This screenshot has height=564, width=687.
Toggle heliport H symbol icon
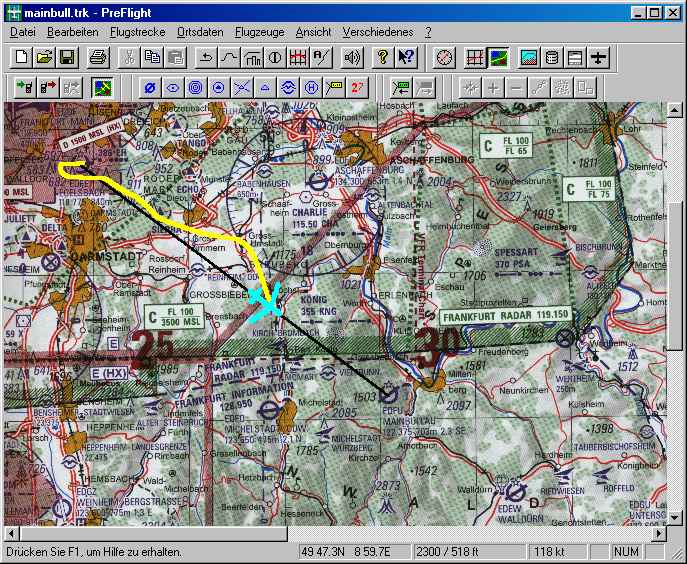pos(311,88)
